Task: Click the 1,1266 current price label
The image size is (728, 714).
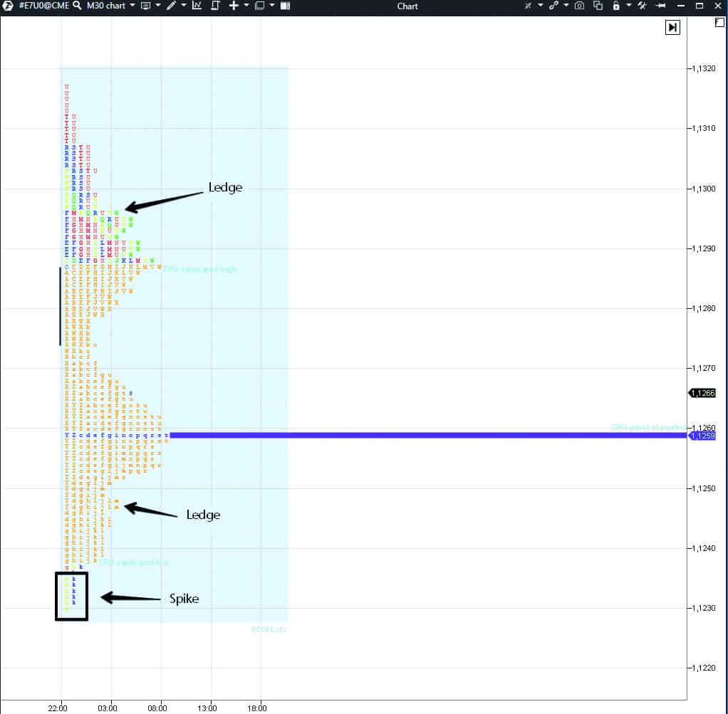Action: click(x=704, y=393)
